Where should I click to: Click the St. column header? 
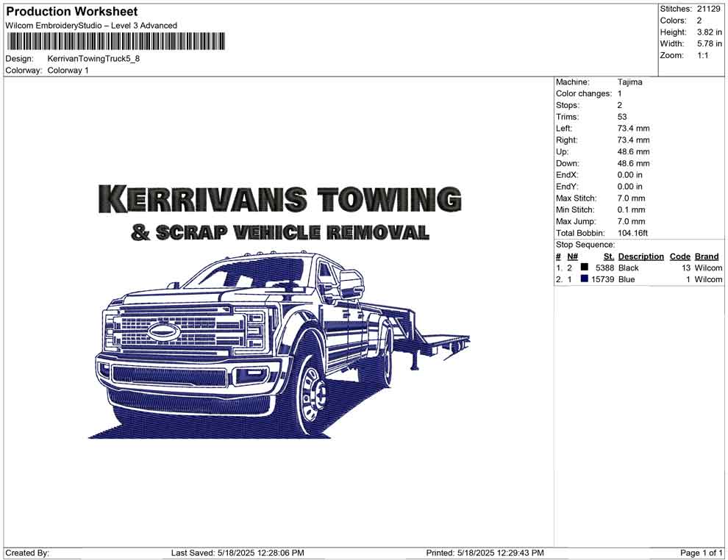[608, 256]
